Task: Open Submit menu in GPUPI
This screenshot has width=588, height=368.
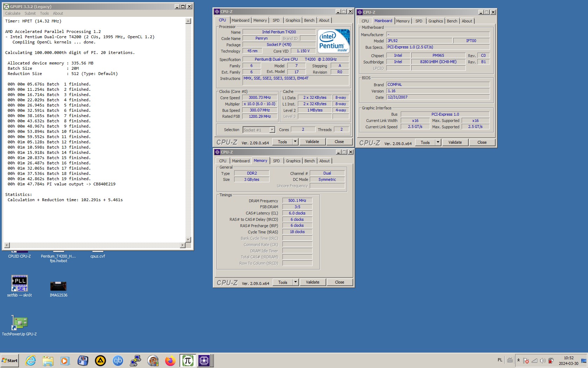Action: tap(30, 13)
